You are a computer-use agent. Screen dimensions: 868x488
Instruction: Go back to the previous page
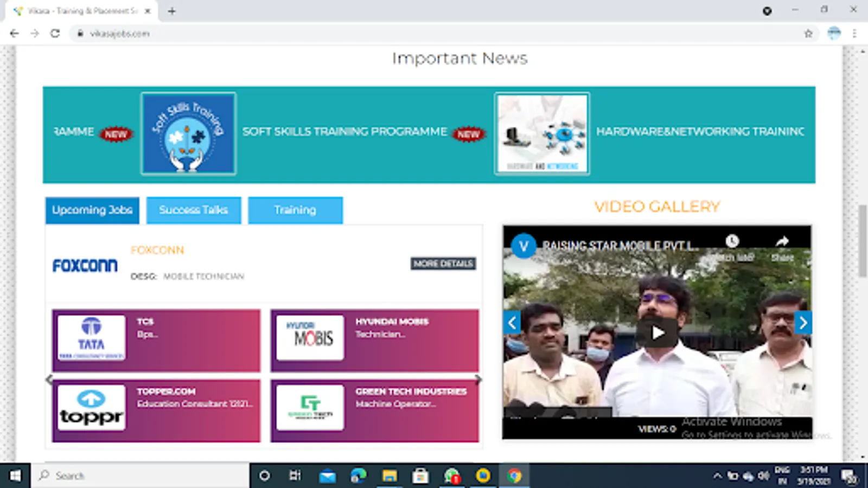(x=14, y=34)
